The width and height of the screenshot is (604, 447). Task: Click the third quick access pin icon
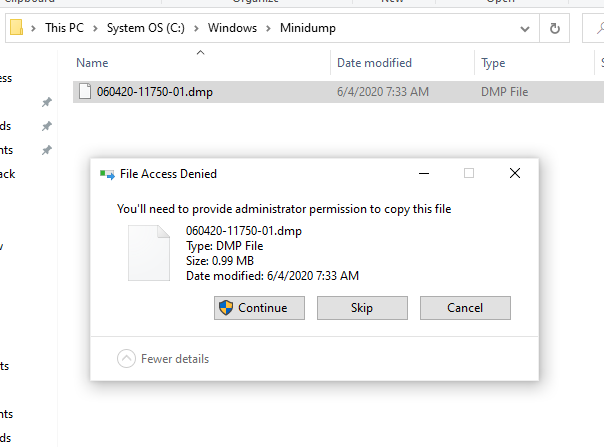click(x=47, y=150)
